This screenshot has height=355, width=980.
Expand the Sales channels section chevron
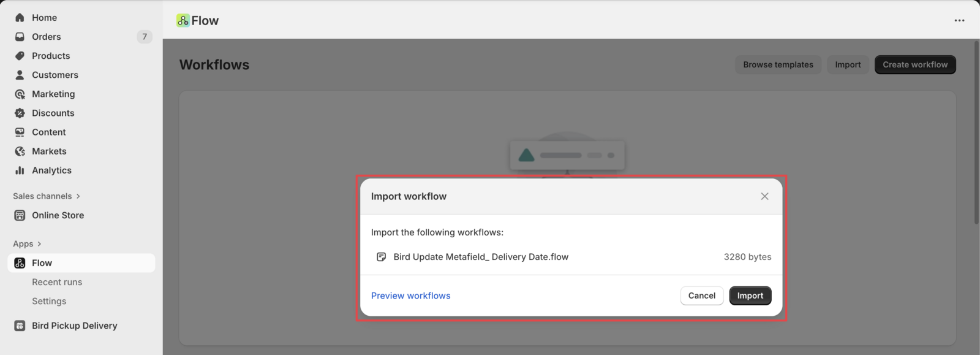[78, 196]
